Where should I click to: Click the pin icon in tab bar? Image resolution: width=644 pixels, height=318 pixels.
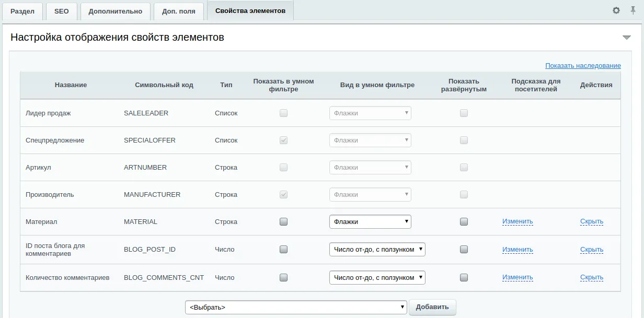pos(633,10)
